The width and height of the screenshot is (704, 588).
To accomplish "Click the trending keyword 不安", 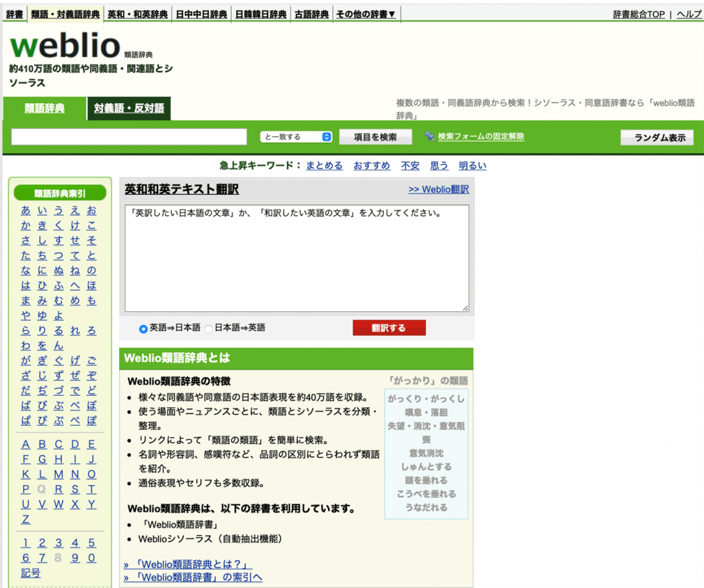I will (410, 166).
